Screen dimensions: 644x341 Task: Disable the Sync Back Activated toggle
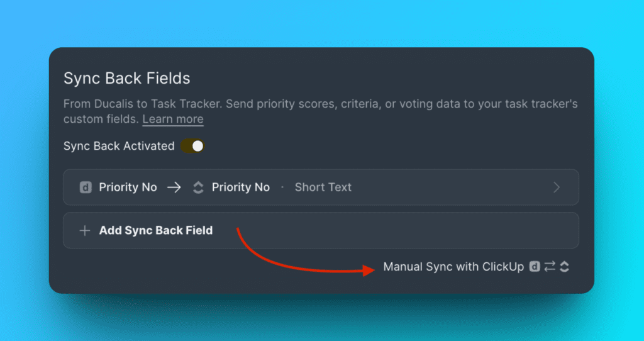192,146
